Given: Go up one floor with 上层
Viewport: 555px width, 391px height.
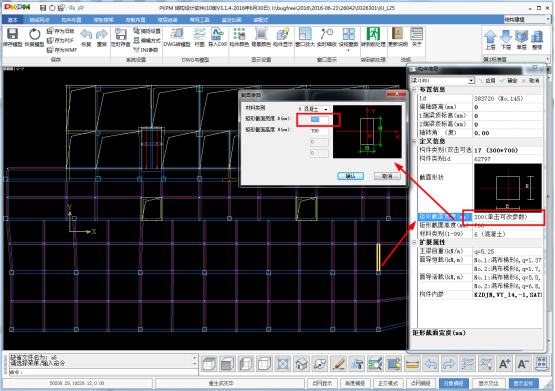Looking at the screenshot, I should [x=490, y=40].
